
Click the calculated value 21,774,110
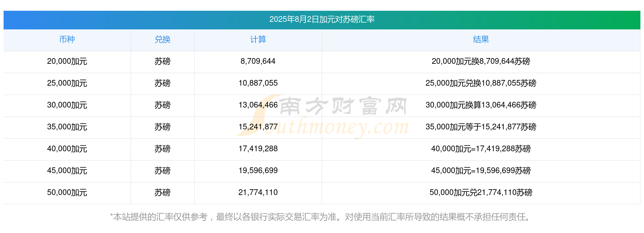pyautogui.click(x=258, y=192)
